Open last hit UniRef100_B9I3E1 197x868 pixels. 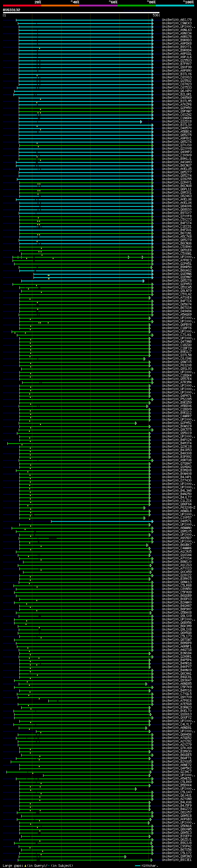point(176,860)
